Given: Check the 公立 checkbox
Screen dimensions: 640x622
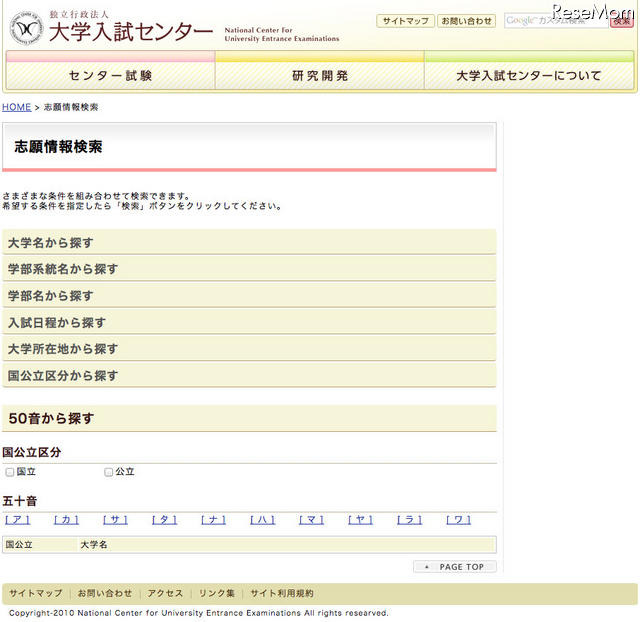Looking at the screenshot, I should click(x=109, y=472).
